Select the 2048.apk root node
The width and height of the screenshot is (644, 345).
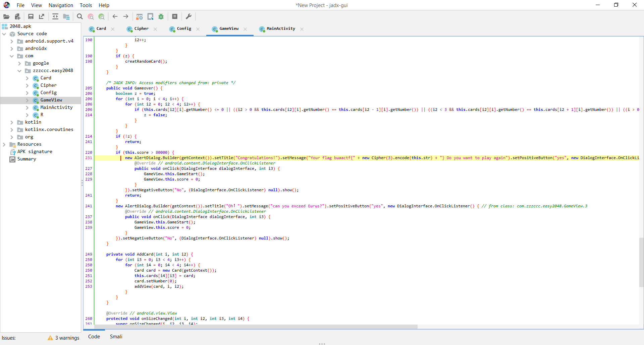tap(20, 26)
